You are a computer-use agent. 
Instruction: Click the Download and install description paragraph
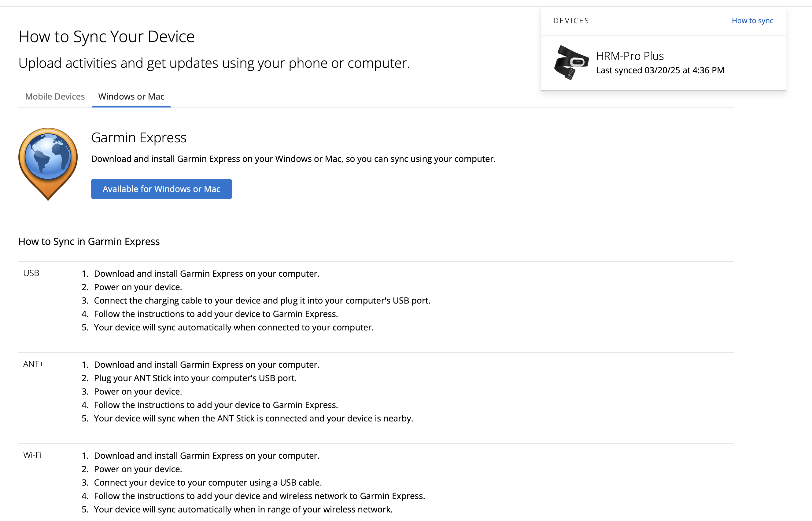(293, 159)
